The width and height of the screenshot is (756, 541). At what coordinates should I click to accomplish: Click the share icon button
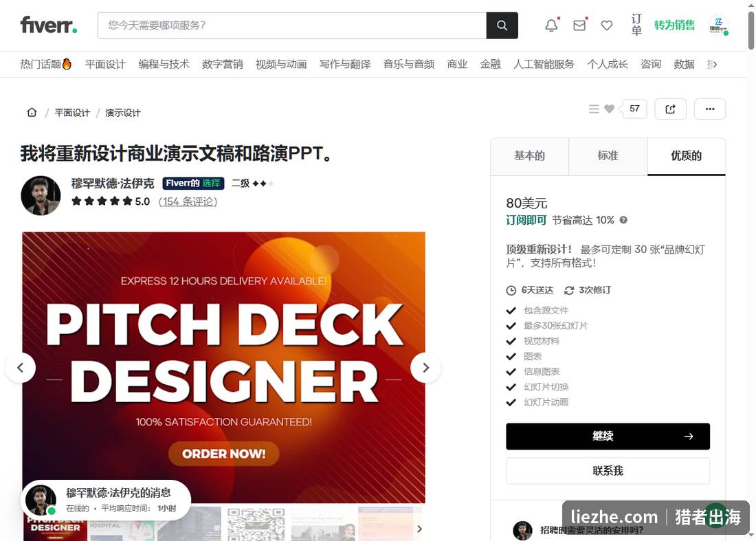[x=670, y=109]
